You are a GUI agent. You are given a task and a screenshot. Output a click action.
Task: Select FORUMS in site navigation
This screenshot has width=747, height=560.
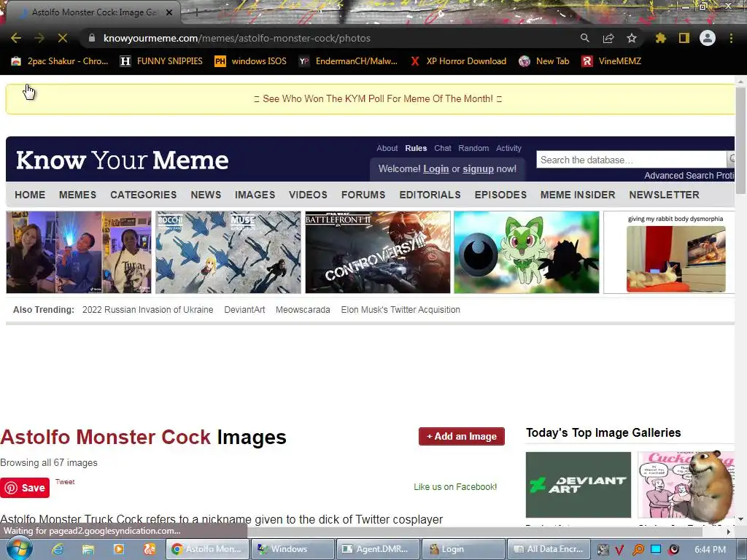(363, 195)
